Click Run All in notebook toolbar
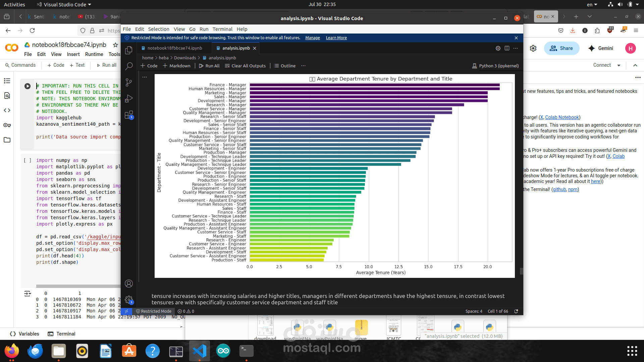The image size is (644, 362). 209,66
